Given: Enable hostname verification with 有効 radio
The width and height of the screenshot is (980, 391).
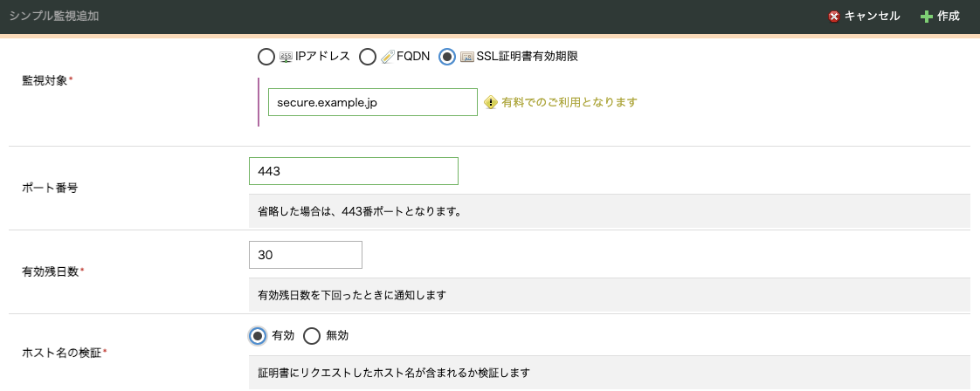Looking at the screenshot, I should pyautogui.click(x=258, y=336).
